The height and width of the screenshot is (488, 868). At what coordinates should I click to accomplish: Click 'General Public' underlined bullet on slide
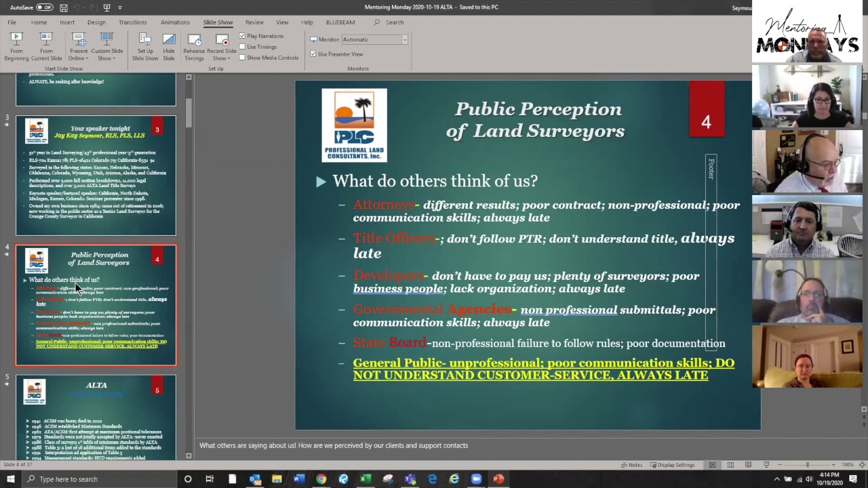pos(543,369)
